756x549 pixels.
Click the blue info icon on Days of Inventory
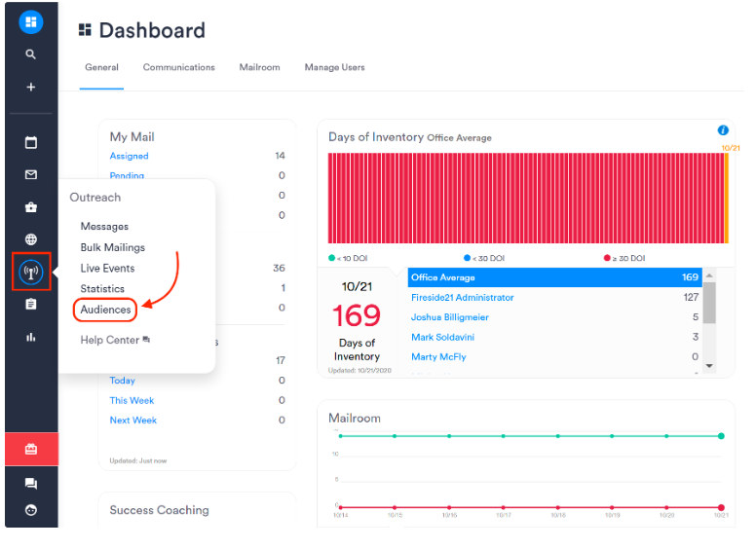click(x=722, y=130)
